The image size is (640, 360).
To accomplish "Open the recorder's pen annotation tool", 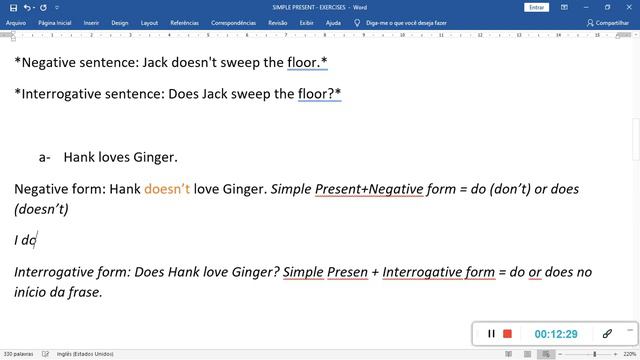I will [607, 334].
